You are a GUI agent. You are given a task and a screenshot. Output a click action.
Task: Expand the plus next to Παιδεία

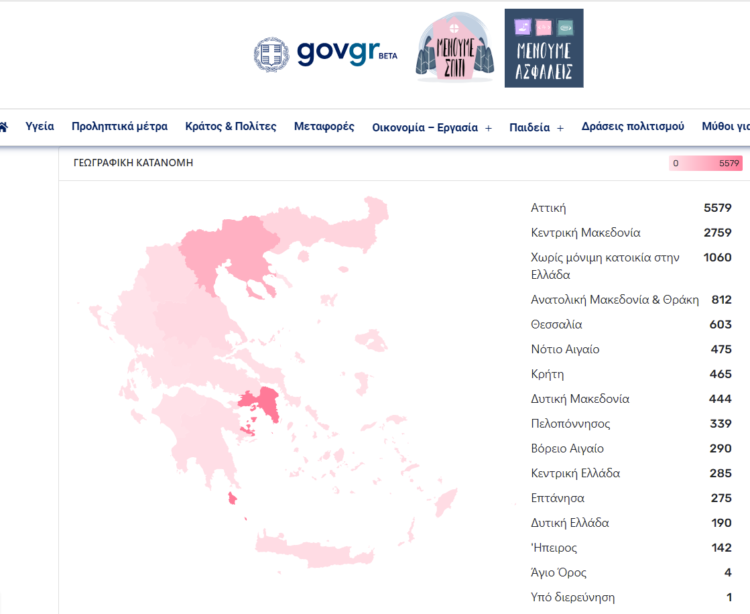coord(560,128)
